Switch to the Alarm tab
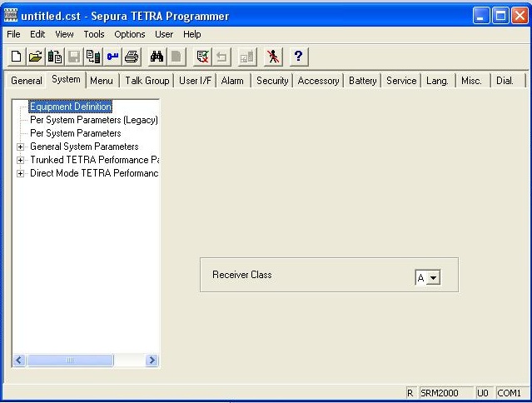The image size is (532, 403). click(x=232, y=81)
